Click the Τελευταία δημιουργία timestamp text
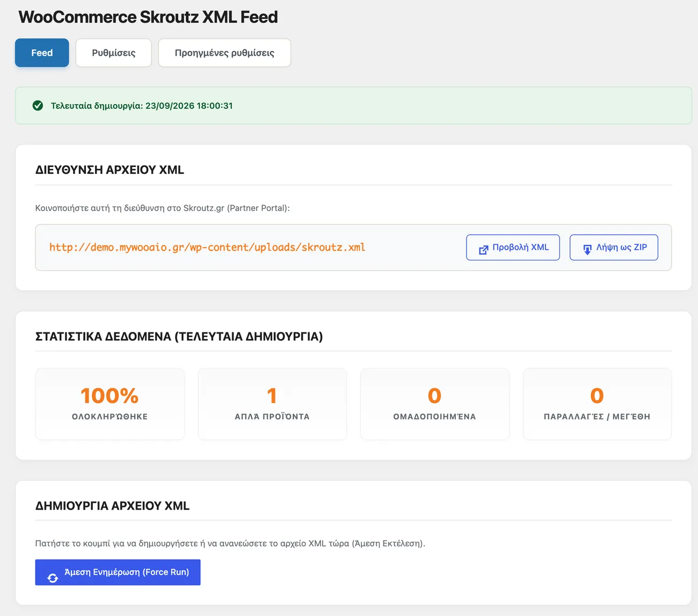Screen dimensions: 698x616 tap(142, 106)
